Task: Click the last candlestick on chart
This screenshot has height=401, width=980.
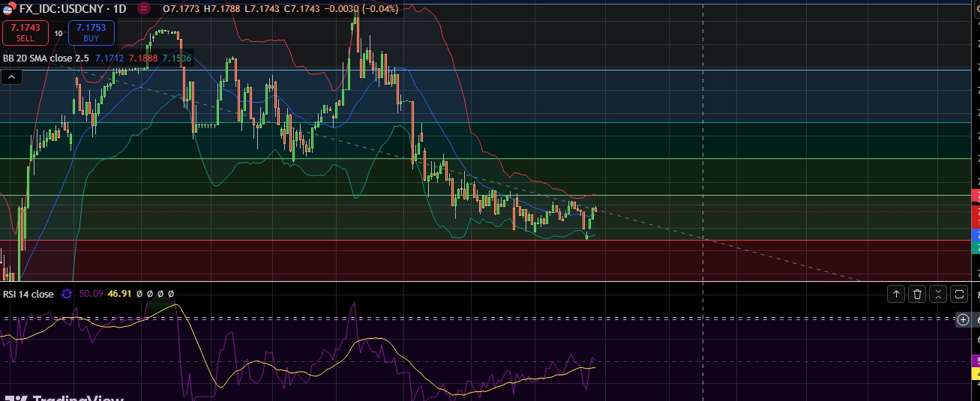Action: [595, 210]
